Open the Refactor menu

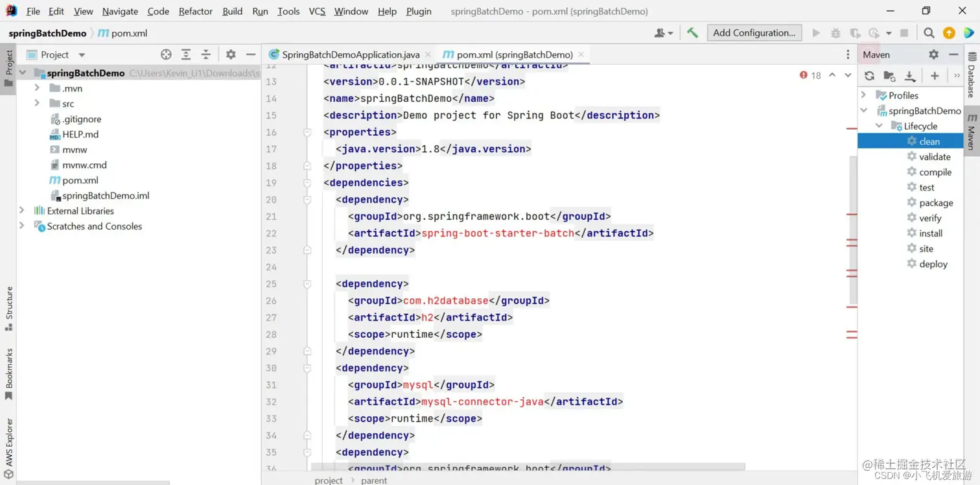coord(196,11)
